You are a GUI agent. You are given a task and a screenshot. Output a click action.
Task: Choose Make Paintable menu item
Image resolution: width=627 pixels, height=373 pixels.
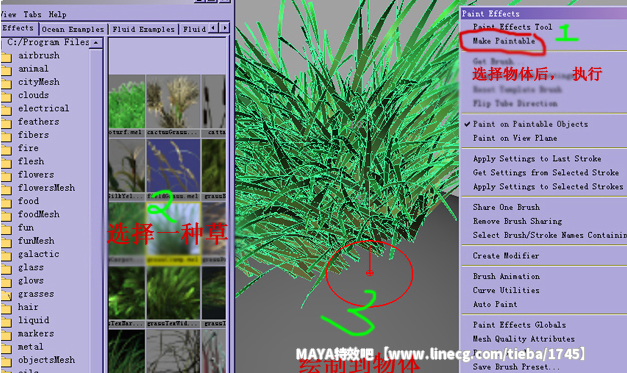(504, 41)
